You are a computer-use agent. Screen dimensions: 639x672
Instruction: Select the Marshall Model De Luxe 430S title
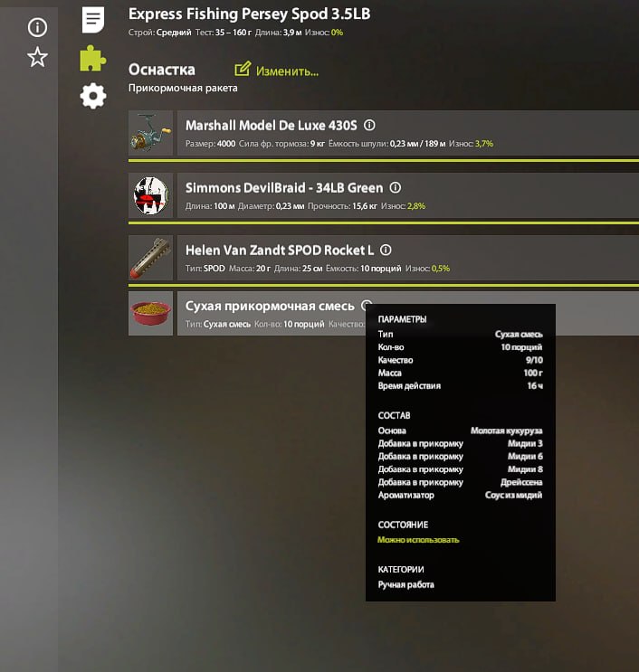(271, 126)
